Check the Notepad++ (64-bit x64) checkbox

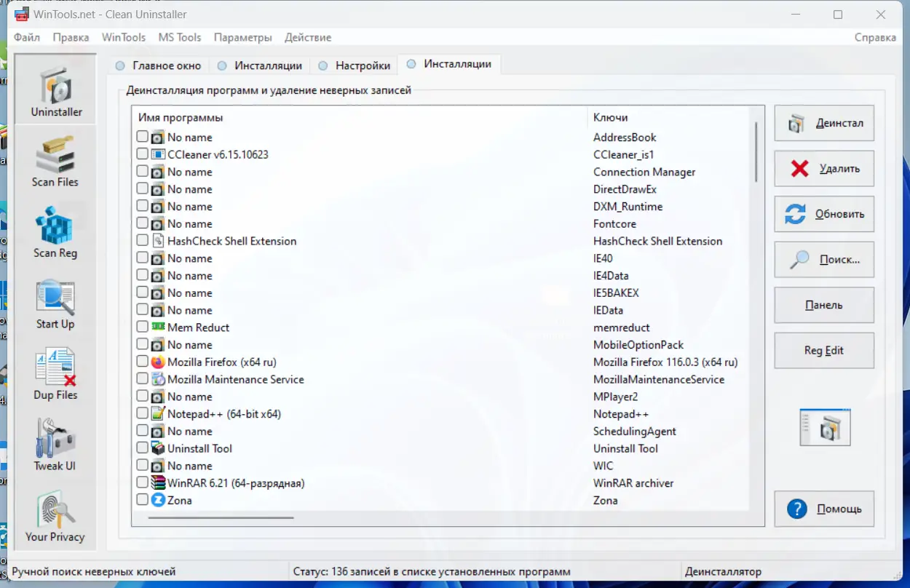click(142, 414)
